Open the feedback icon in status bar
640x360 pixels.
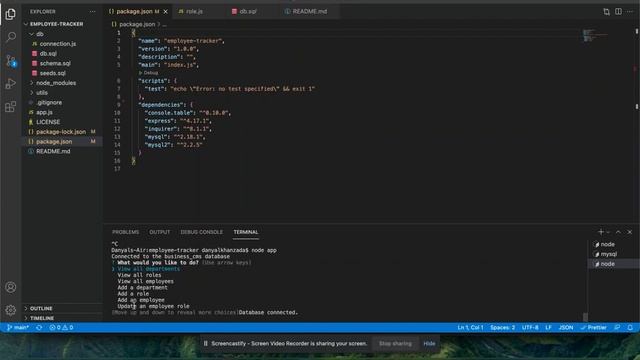[x=618, y=327]
